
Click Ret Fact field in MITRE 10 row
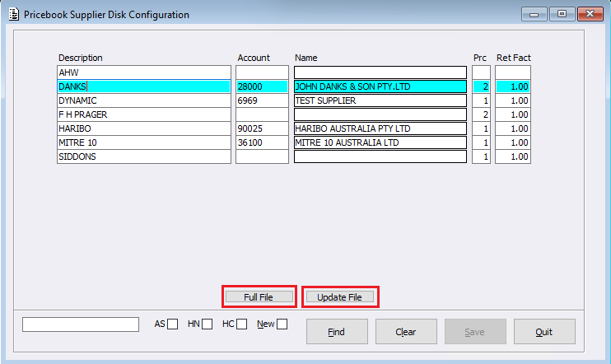pos(513,142)
